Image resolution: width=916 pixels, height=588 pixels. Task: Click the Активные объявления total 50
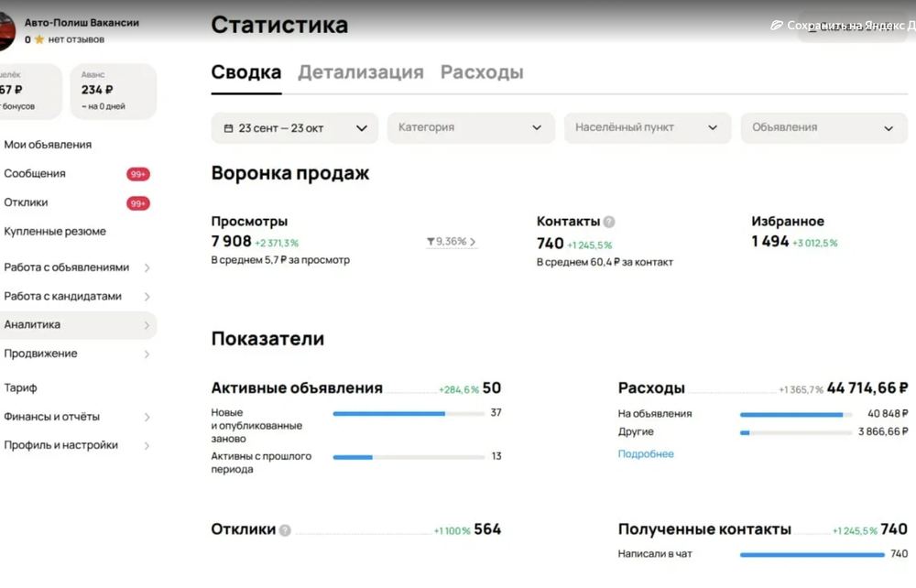pyautogui.click(x=492, y=388)
